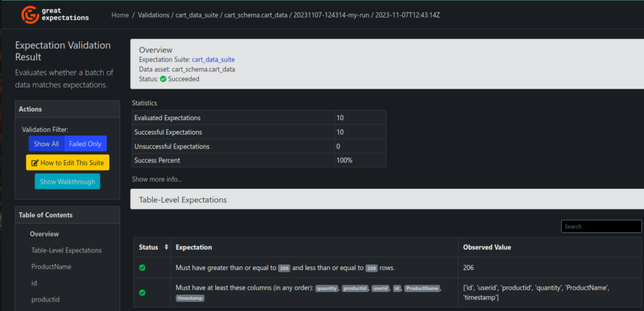644x311 pixels.
Task: Open ProductName in Table of Contents
Action: pyautogui.click(x=51, y=267)
